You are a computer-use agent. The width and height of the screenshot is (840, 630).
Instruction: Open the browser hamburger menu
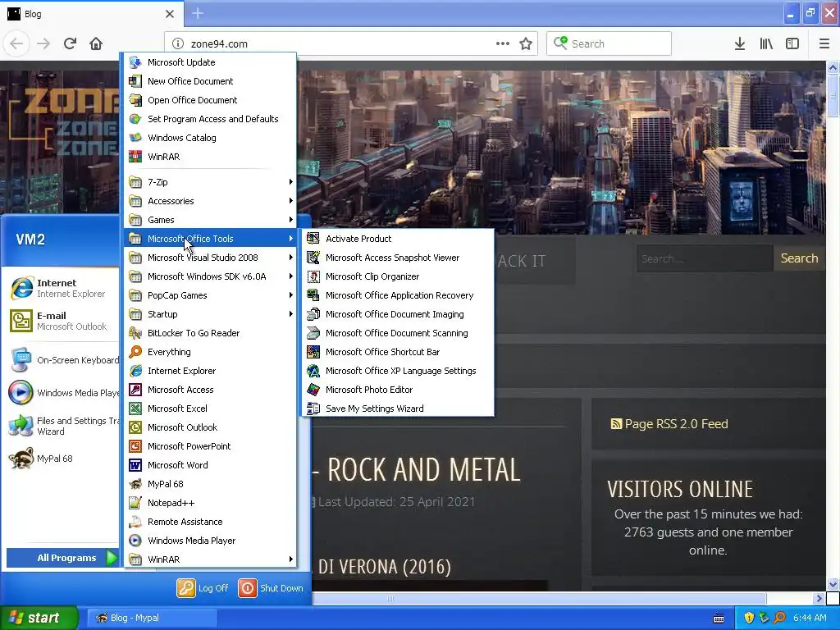pyautogui.click(x=824, y=43)
